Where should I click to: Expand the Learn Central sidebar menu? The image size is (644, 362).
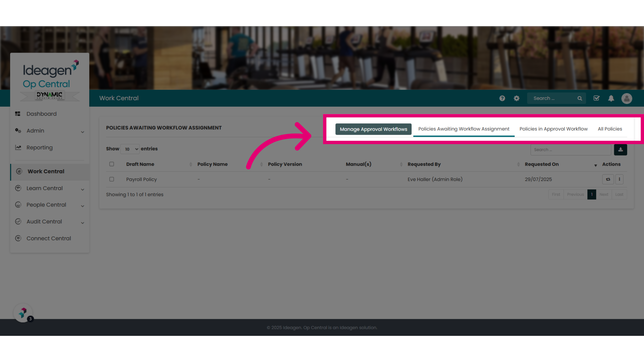50,188
